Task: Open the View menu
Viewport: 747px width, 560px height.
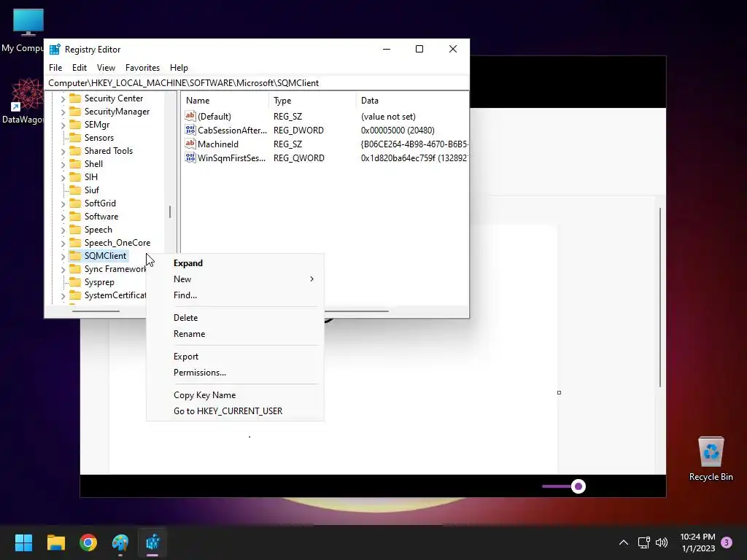Action: [x=106, y=68]
